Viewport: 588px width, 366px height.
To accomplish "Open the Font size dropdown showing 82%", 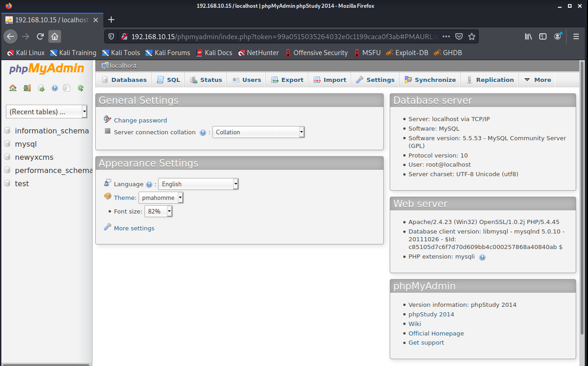I will 159,211.
